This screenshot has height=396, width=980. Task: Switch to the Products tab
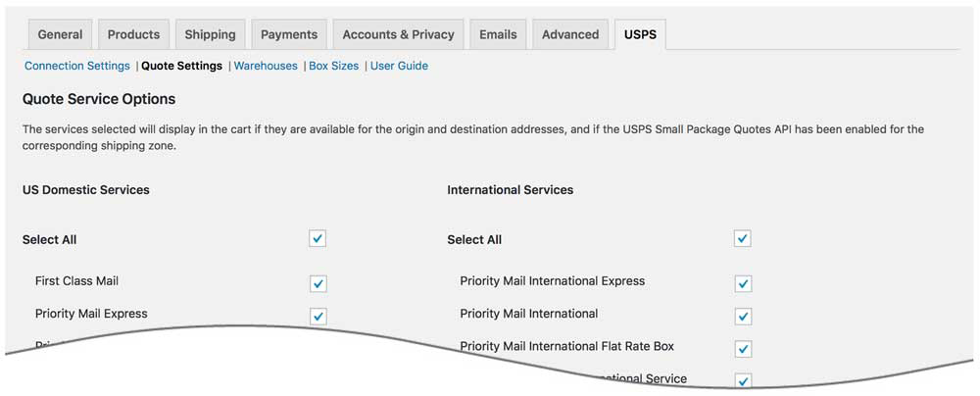coord(133,34)
